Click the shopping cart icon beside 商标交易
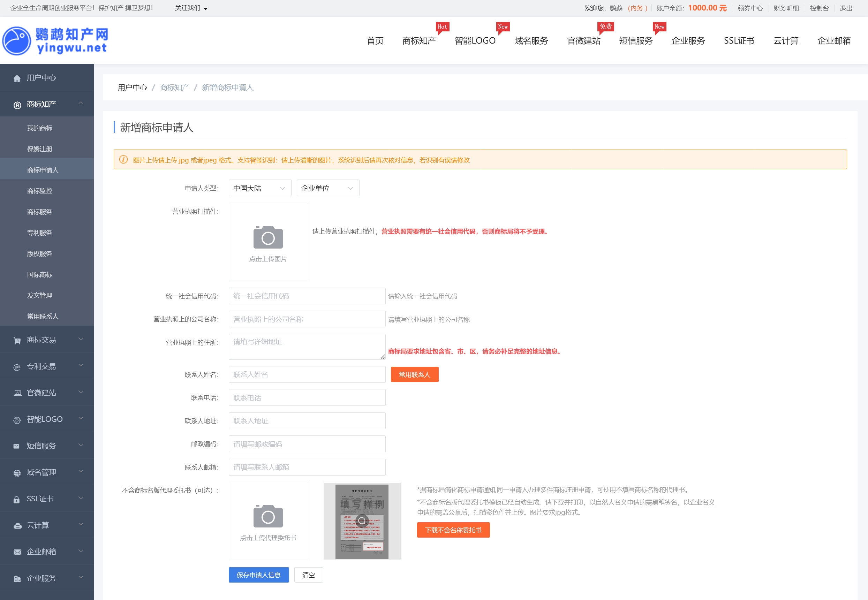This screenshot has height=600, width=868. tap(17, 341)
